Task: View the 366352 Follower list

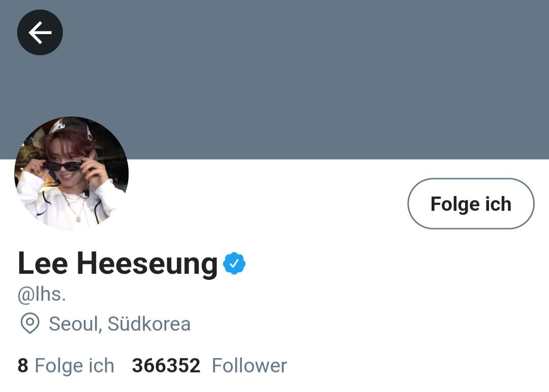Action: [209, 366]
